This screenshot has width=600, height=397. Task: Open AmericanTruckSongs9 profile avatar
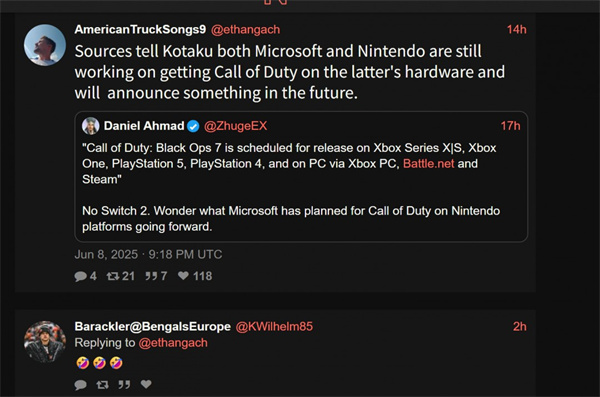[x=45, y=45]
